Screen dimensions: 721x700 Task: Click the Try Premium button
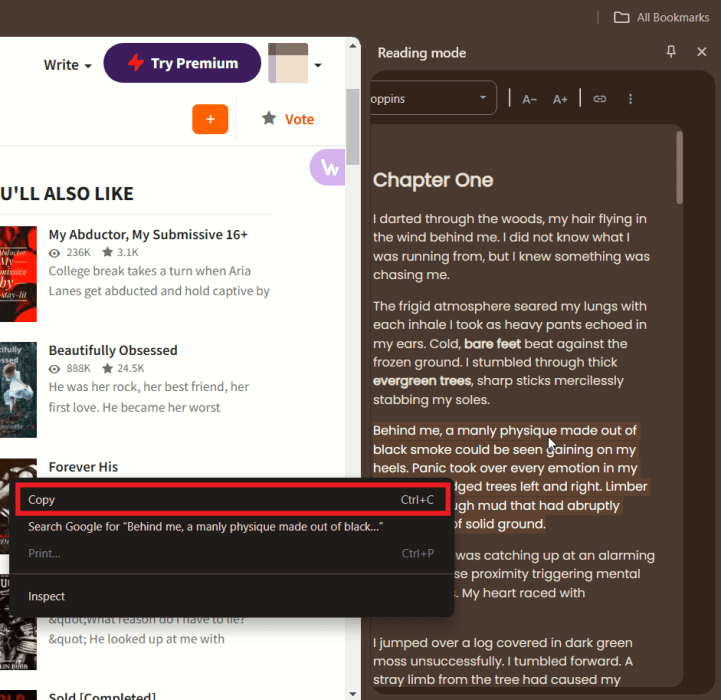click(182, 63)
